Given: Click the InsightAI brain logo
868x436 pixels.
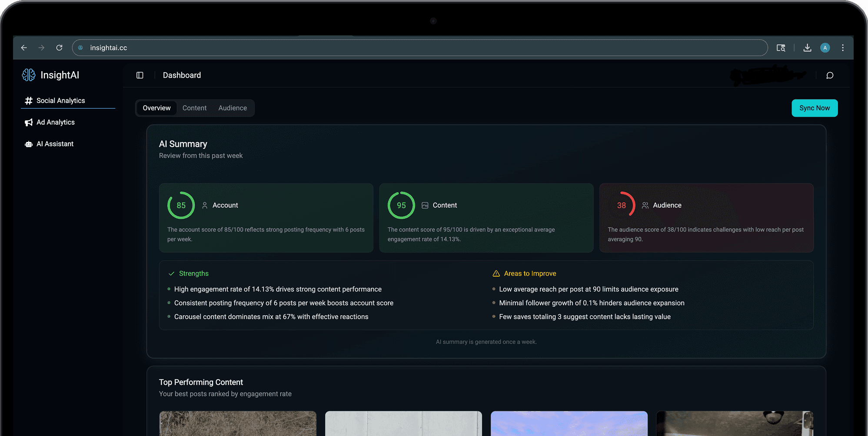Looking at the screenshot, I should pos(29,75).
